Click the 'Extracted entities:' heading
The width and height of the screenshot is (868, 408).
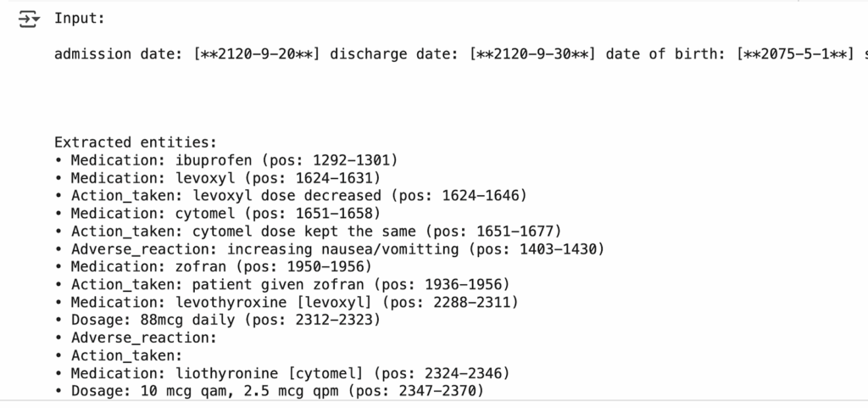(x=136, y=143)
